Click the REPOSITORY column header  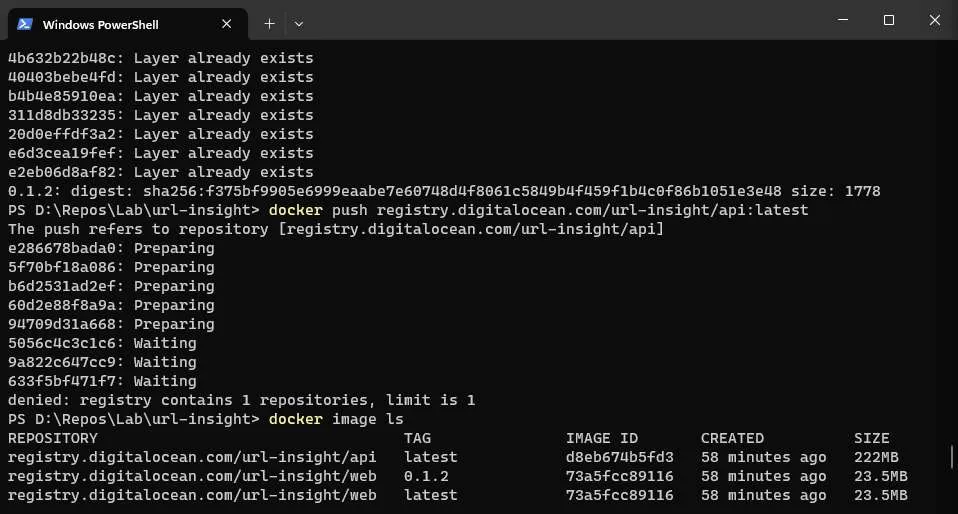point(53,438)
